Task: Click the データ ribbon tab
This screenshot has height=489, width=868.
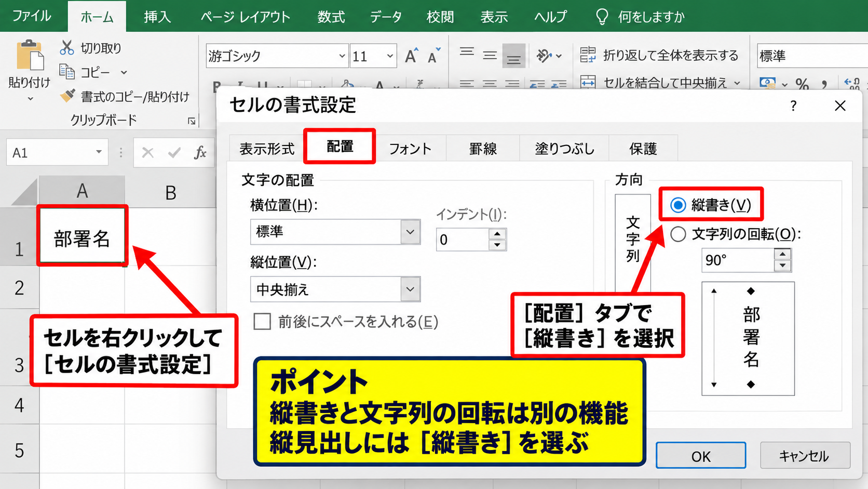Action: click(x=386, y=17)
